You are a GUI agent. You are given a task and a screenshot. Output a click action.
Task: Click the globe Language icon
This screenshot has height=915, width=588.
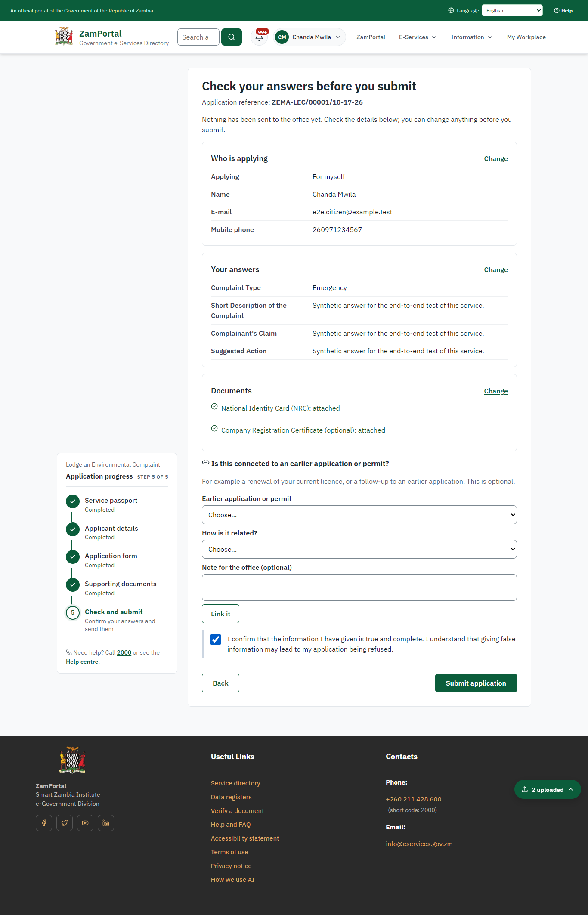pyautogui.click(x=451, y=10)
